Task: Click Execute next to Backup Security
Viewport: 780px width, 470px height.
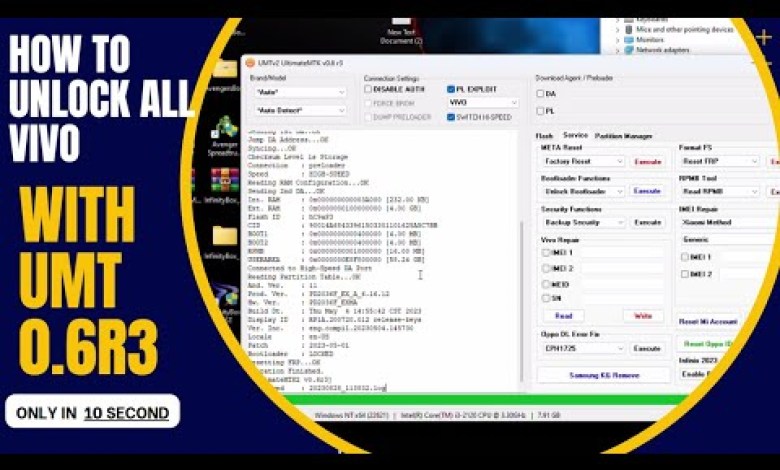Action: click(x=648, y=222)
